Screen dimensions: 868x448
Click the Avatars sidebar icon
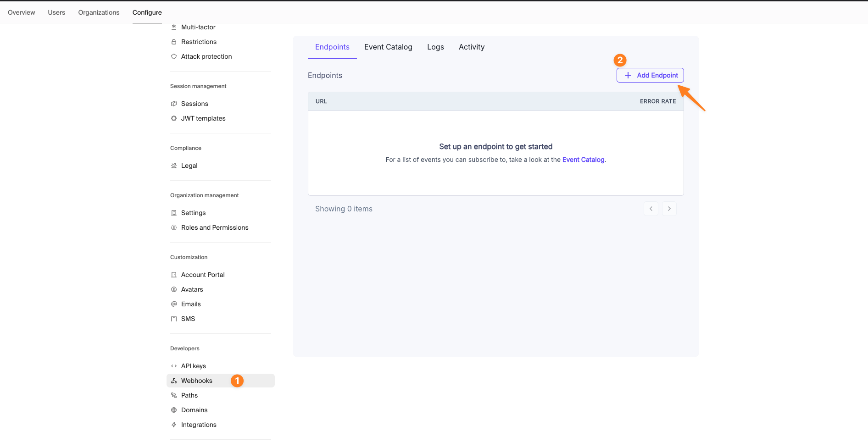tap(174, 289)
